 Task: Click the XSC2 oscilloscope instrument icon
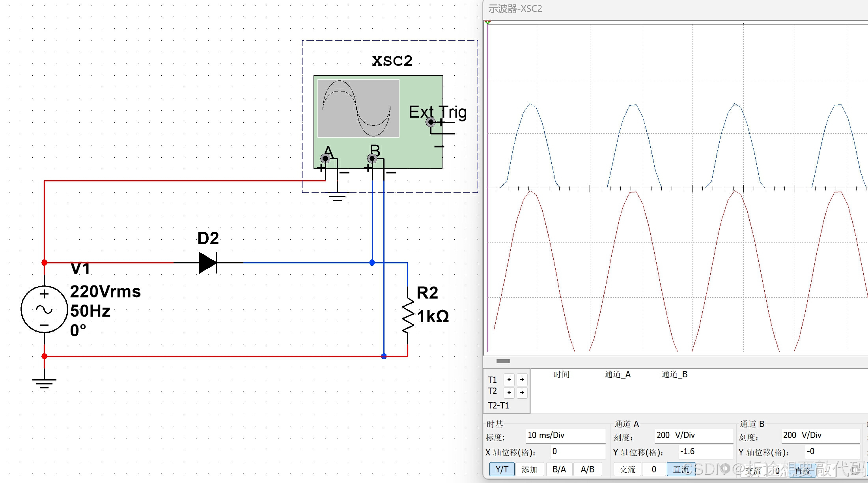click(x=377, y=122)
